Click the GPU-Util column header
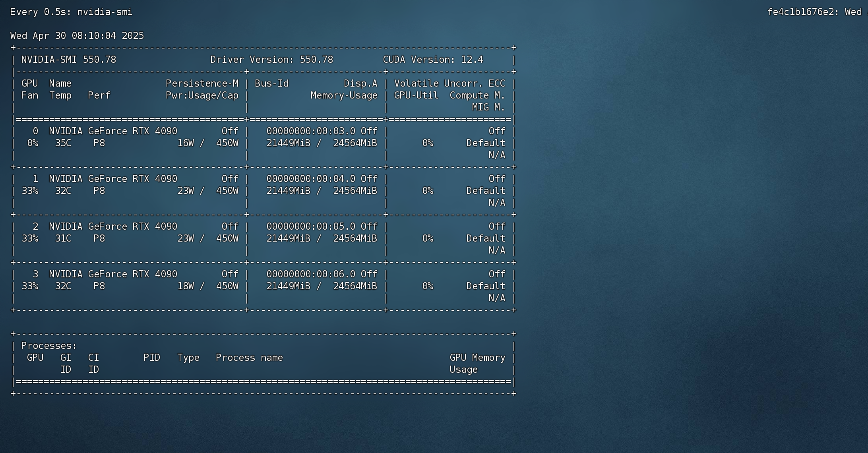Image resolution: width=868 pixels, height=453 pixels. pos(416,95)
